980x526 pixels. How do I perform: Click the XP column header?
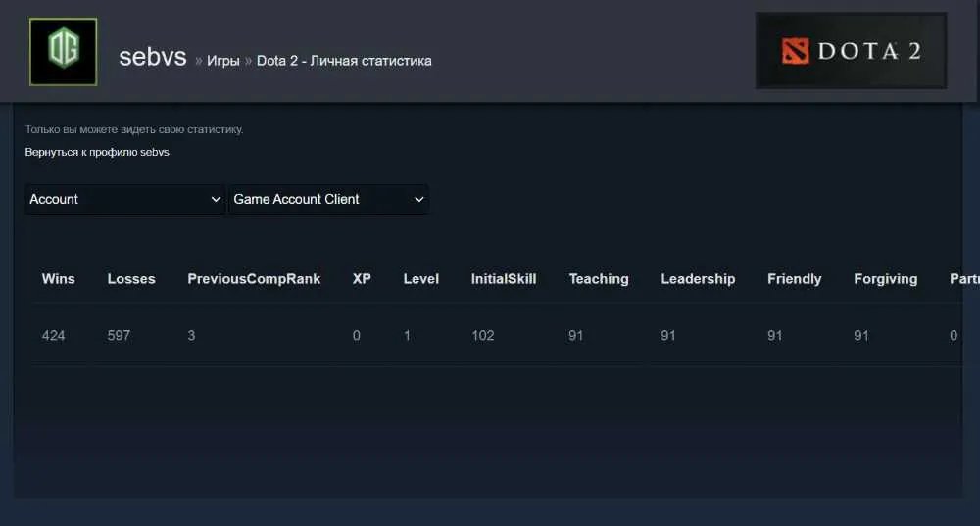[x=362, y=279]
